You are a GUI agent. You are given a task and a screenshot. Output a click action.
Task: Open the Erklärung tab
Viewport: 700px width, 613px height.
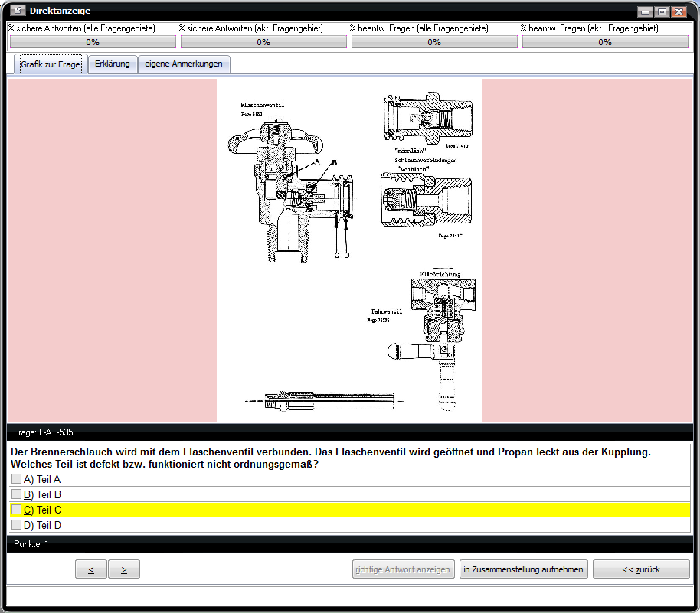pos(113,64)
